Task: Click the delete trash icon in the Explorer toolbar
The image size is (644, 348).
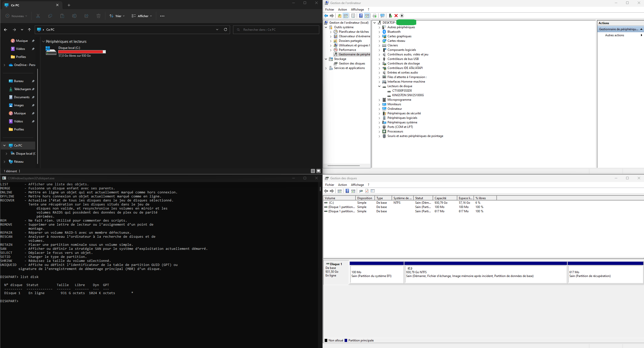Action: click(x=98, y=16)
